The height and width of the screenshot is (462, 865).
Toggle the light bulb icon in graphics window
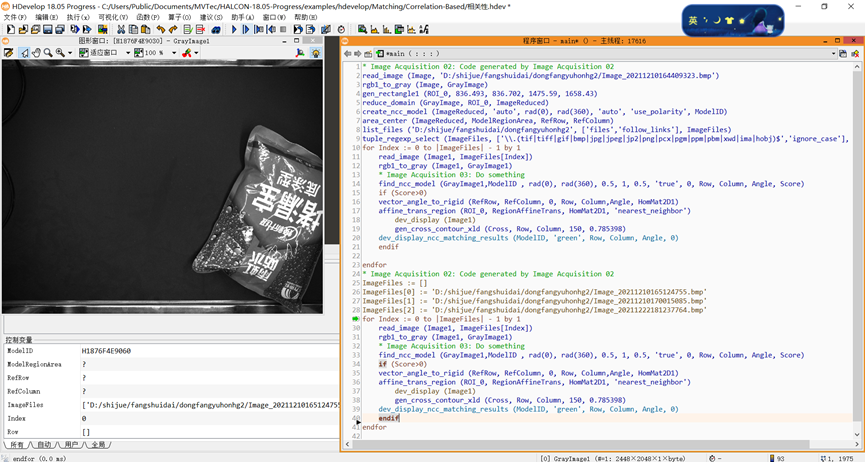click(x=316, y=52)
